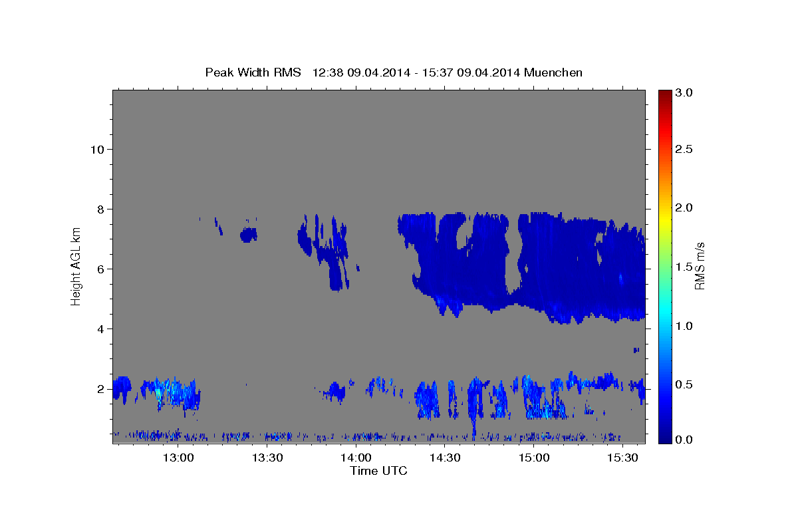Click the 6 km height tick label
798x532 pixels.
(x=99, y=269)
